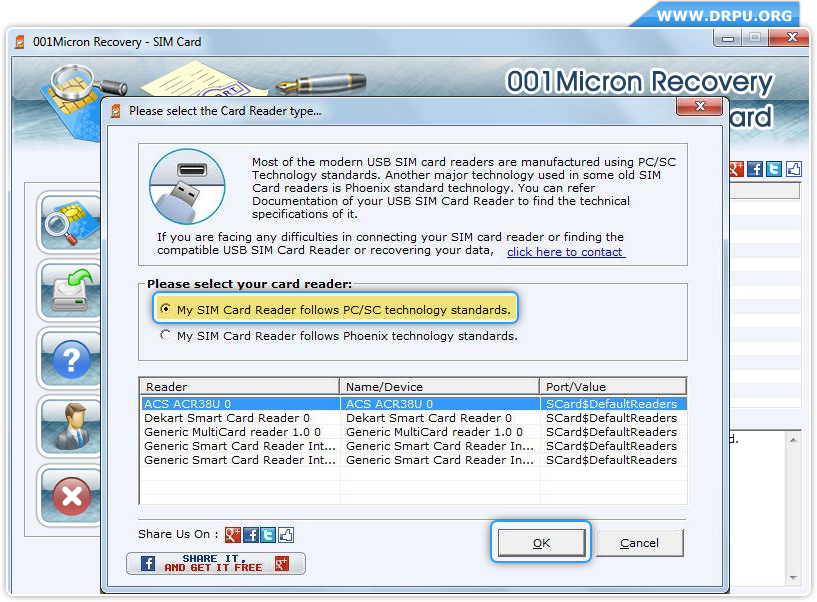Click the Port/Value column header
Viewport: 817px width, 602px height.
pyautogui.click(x=613, y=386)
